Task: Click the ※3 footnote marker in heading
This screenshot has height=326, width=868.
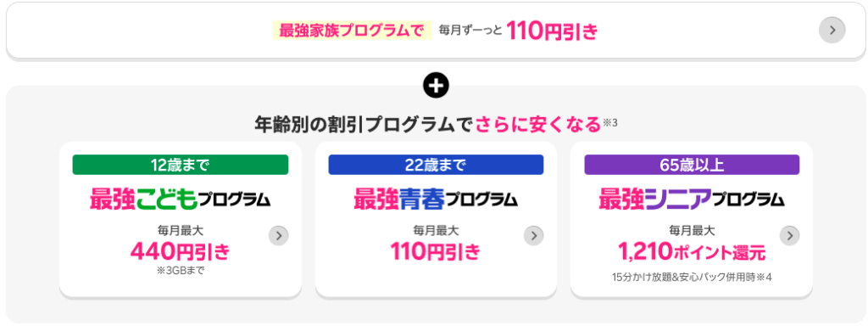Action: coord(609,122)
